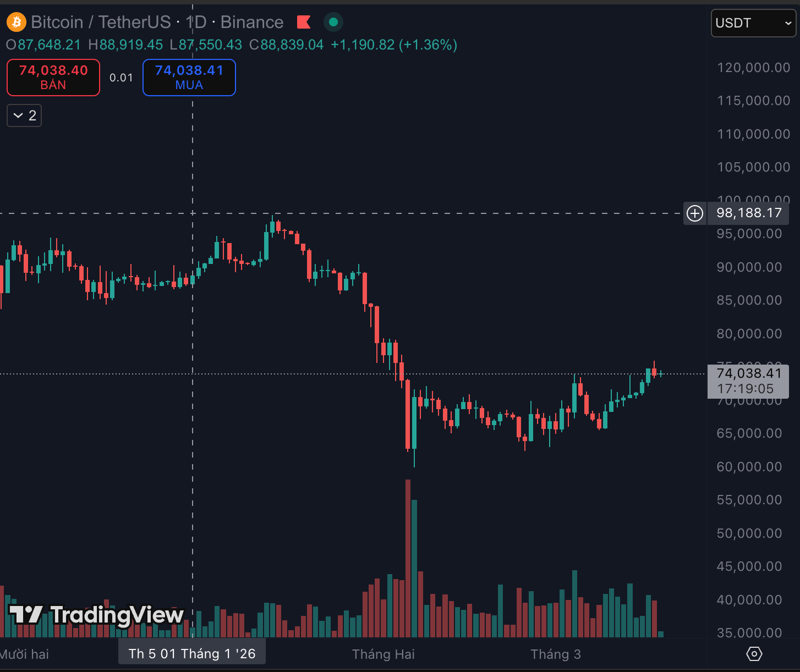Image resolution: width=800 pixels, height=672 pixels.
Task: Click the red flag icon beside Binance
Action: 304,22
